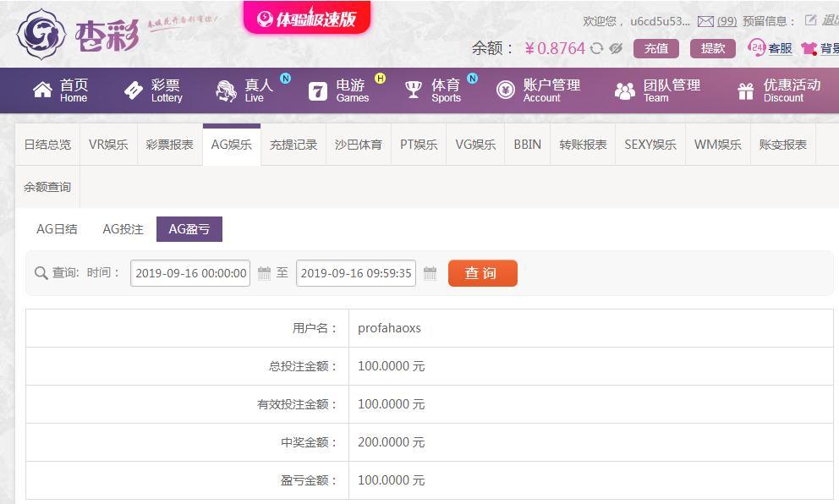Switch to 充提记录 tab
The width and height of the screenshot is (839, 504).
[x=293, y=145]
